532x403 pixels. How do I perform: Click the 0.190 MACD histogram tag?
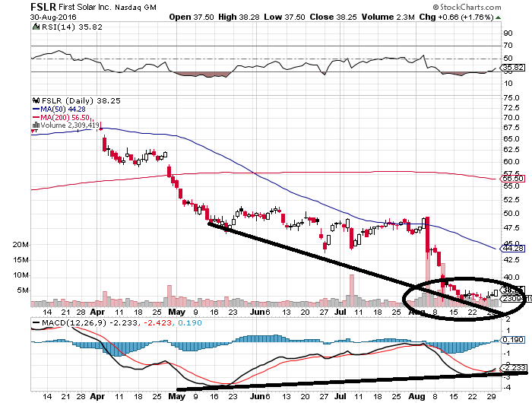[x=513, y=340]
